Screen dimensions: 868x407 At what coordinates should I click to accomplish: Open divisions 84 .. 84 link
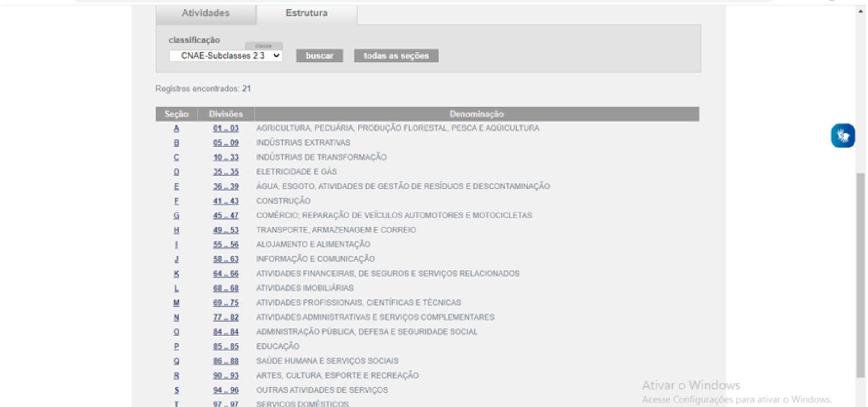226,332
